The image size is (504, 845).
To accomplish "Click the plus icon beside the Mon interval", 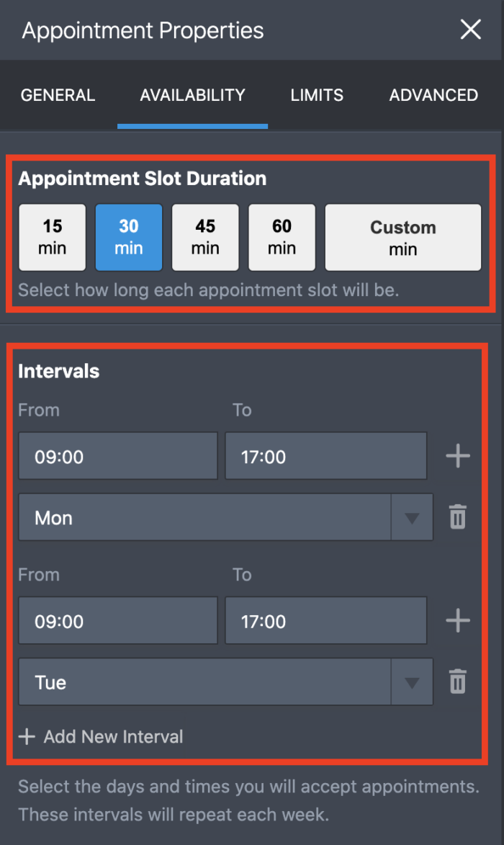I will point(458,456).
